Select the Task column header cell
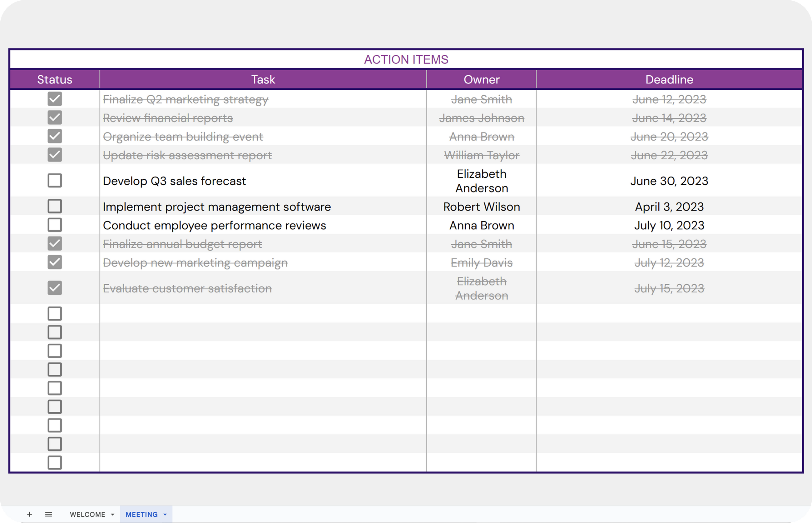 point(263,79)
